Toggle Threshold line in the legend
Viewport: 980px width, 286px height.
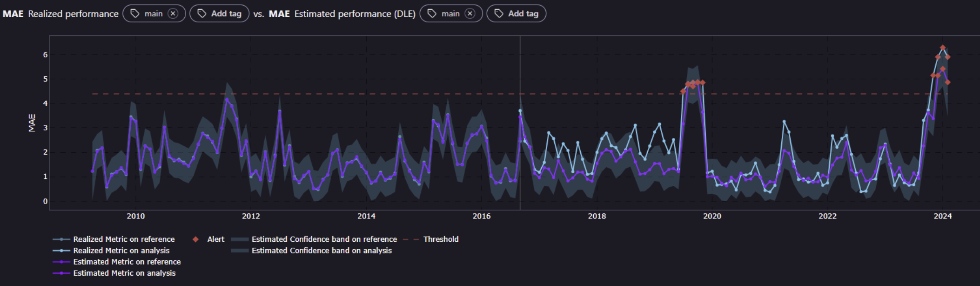440,239
